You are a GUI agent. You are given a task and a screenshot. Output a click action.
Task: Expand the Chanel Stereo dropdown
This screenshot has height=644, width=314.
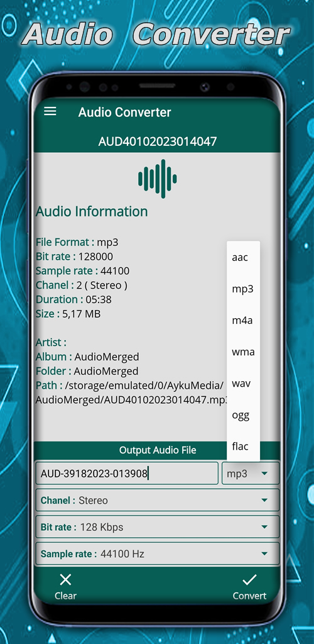[158, 500]
